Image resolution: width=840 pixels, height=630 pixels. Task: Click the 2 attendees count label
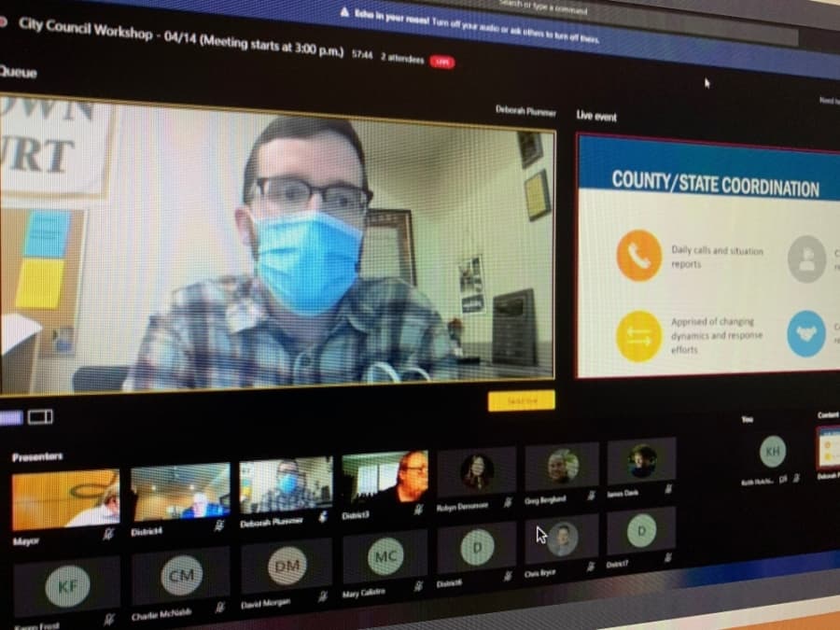(x=402, y=58)
